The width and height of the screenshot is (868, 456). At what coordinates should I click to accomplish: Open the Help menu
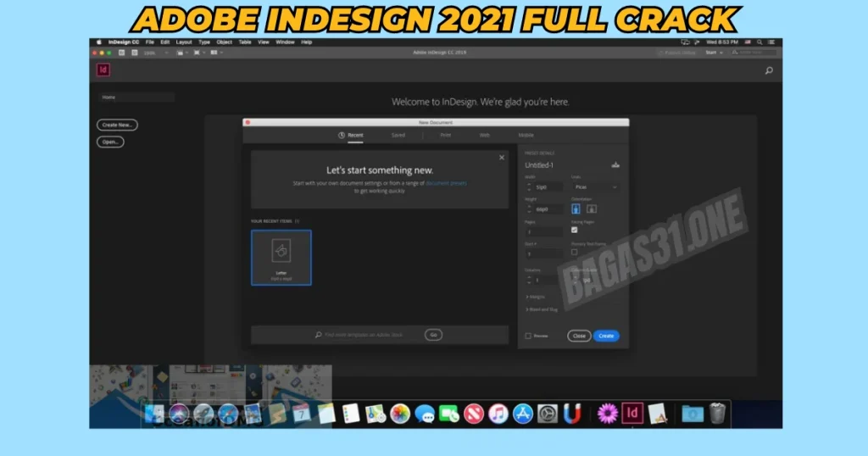click(306, 42)
